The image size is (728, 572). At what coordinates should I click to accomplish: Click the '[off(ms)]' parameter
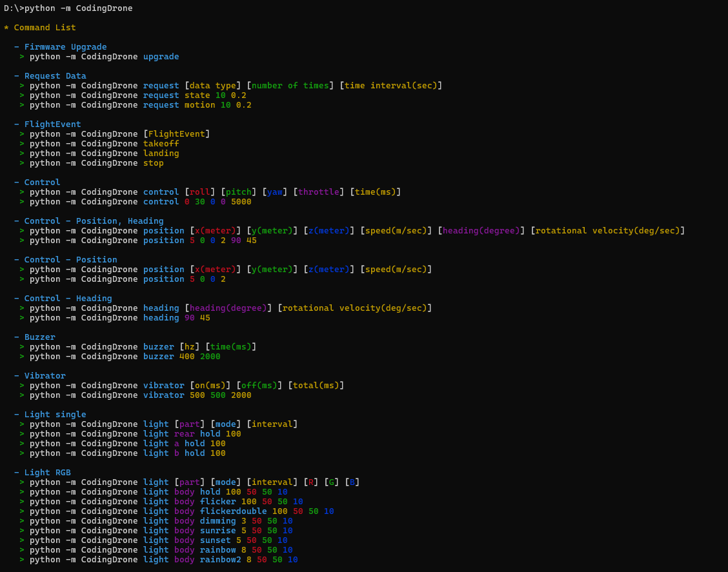point(259,386)
